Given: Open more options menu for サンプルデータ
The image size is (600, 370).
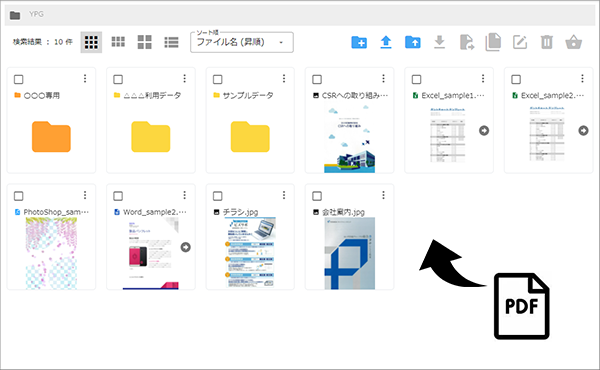Looking at the screenshot, I should click(x=284, y=78).
